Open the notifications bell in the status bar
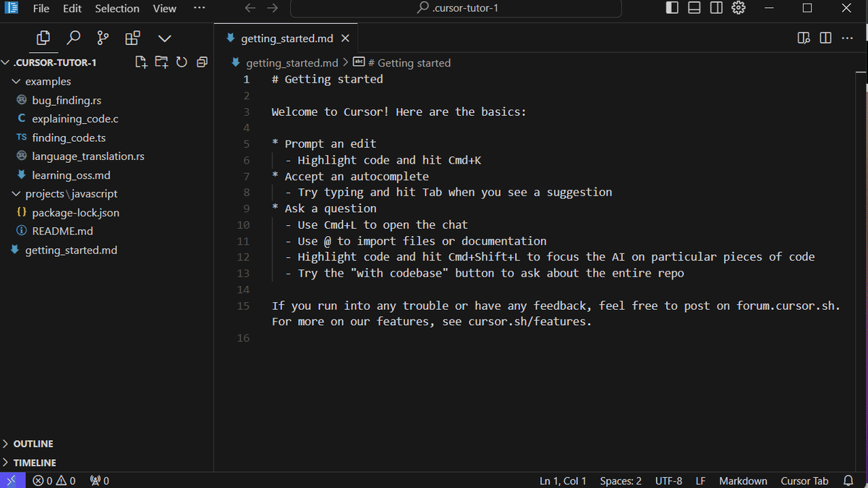This screenshot has height=488, width=868. pos(848,480)
